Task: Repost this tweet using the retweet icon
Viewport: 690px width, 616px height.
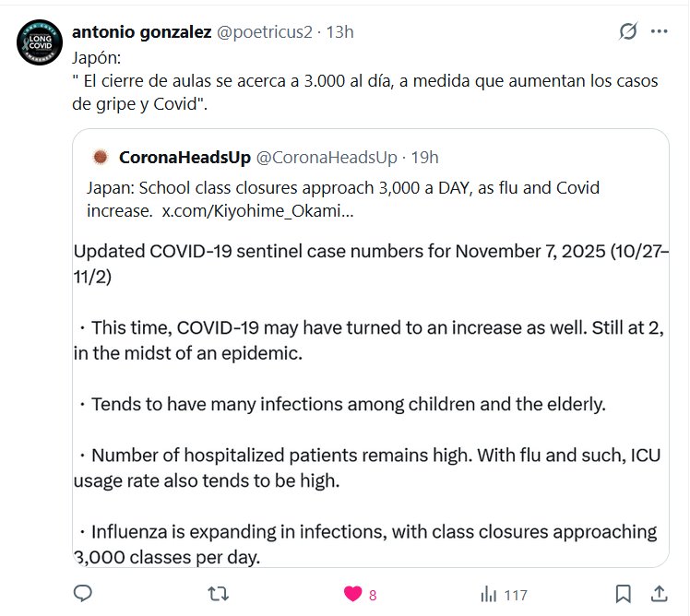Action: click(217, 593)
